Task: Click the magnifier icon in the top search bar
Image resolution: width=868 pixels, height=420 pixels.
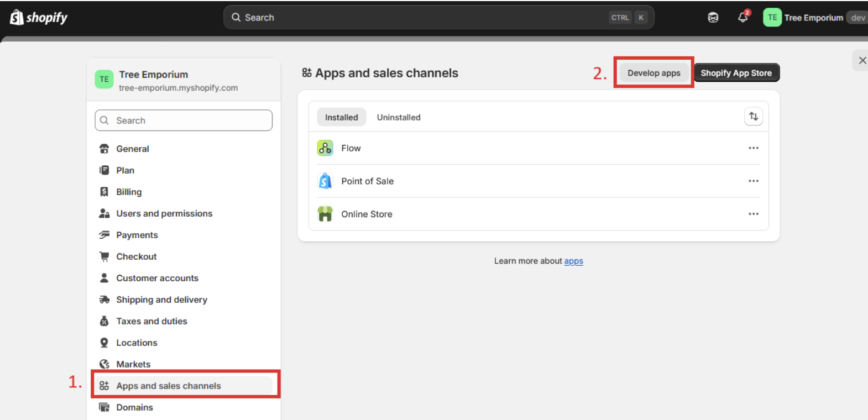Action: pos(236,18)
